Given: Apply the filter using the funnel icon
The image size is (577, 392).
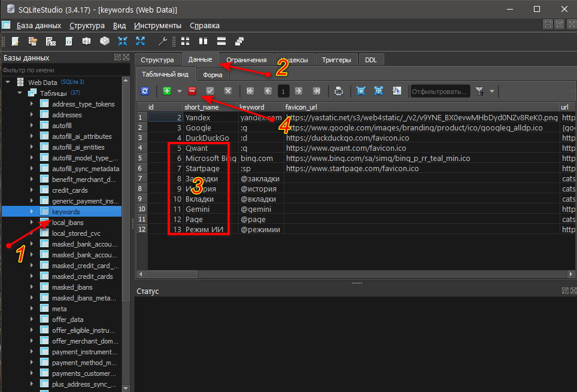Looking at the screenshot, I should (479, 92).
